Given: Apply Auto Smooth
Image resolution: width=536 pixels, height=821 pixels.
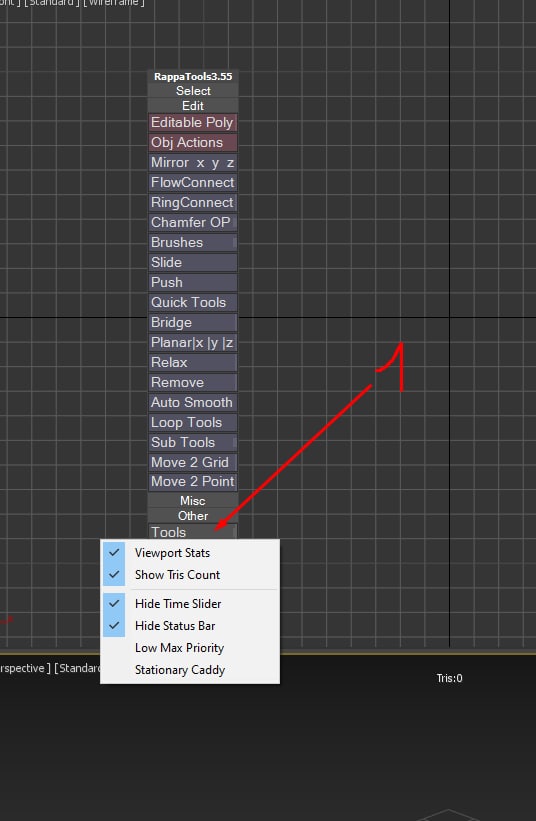Looking at the screenshot, I should point(193,402).
